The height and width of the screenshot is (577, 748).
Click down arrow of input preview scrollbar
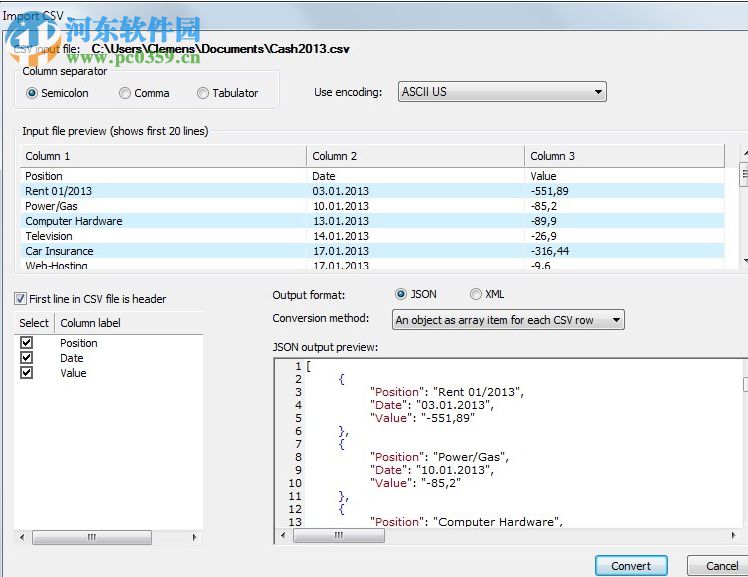745,260
